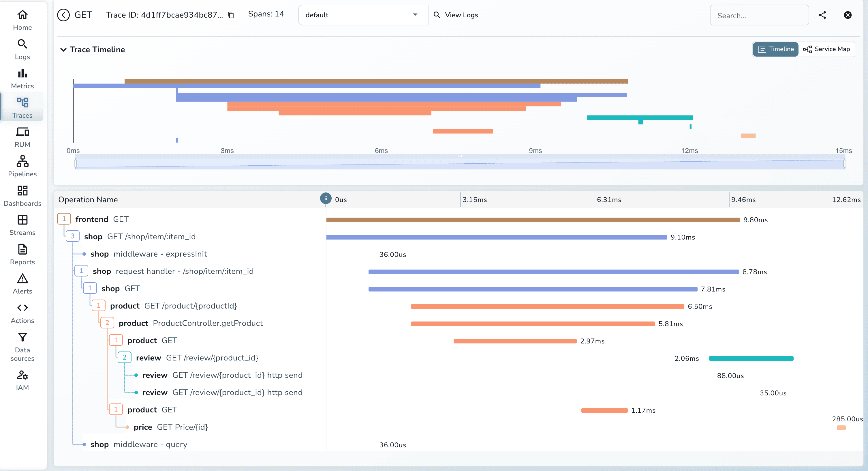The width and height of the screenshot is (868, 471).
Task: Click the share trace icon
Action: tap(822, 15)
